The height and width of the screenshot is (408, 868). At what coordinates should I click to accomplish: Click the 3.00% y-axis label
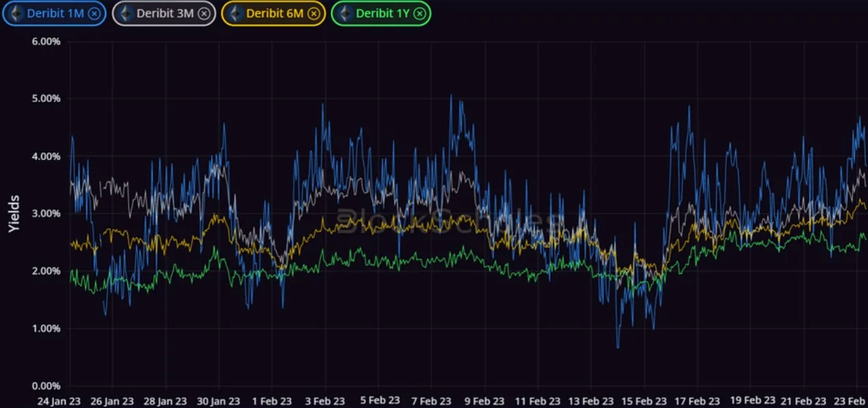tap(45, 213)
